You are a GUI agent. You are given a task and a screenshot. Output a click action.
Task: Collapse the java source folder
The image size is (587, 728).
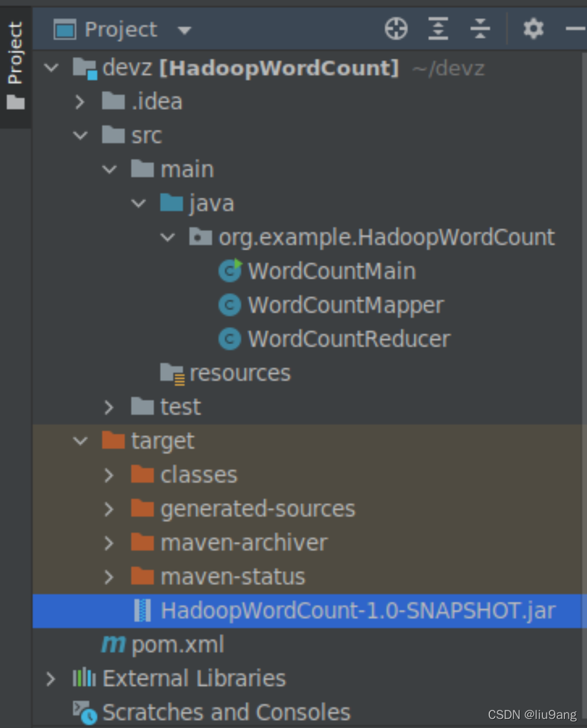tap(138, 204)
